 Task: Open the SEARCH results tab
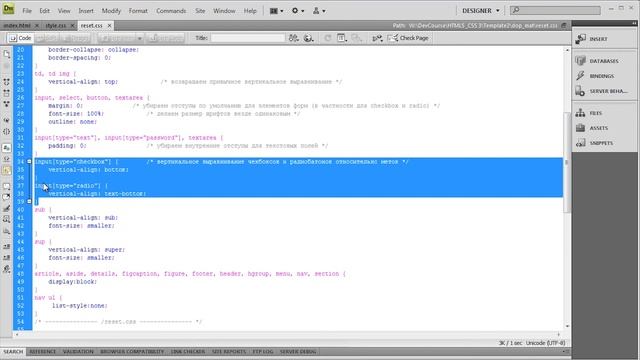pos(13,351)
